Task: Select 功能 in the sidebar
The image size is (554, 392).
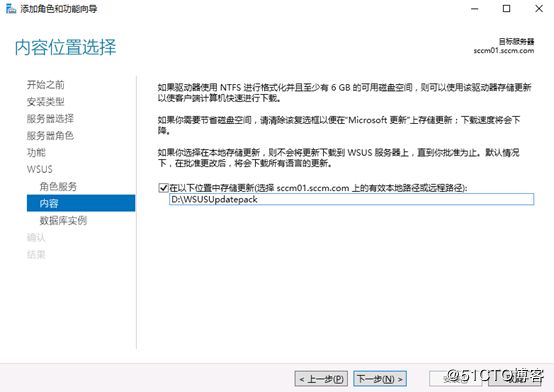Action: pyautogui.click(x=36, y=153)
